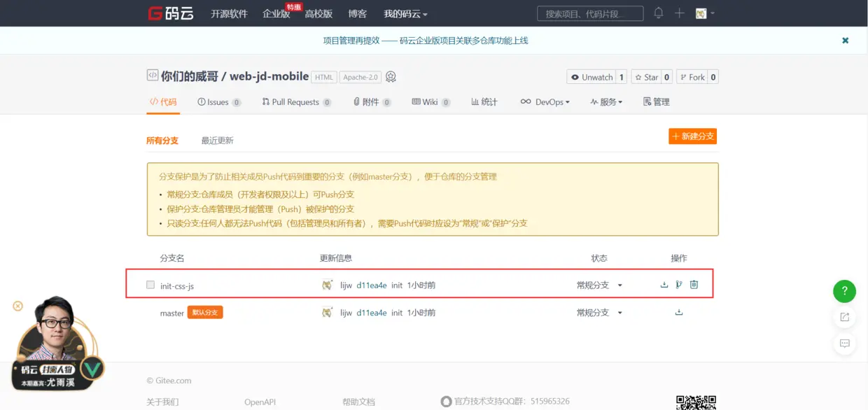This screenshot has height=410, width=868.
Task: Click 高校版 in top navigation
Action: tap(318, 14)
